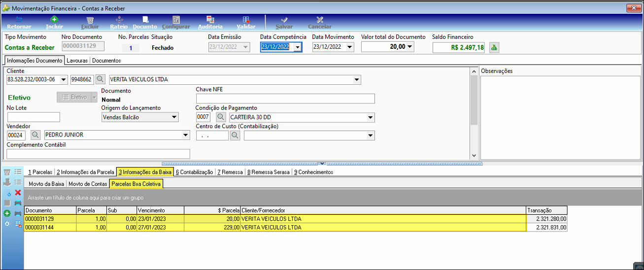Open the Centro de Custo description dropdown

pyautogui.click(x=371, y=135)
